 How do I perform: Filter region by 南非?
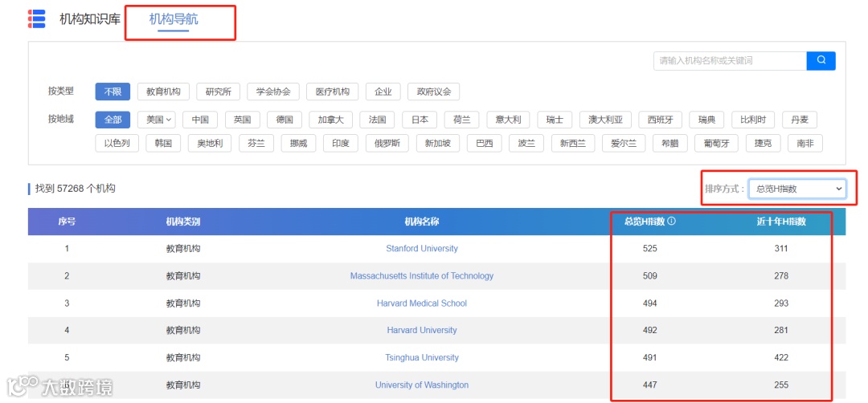805,143
